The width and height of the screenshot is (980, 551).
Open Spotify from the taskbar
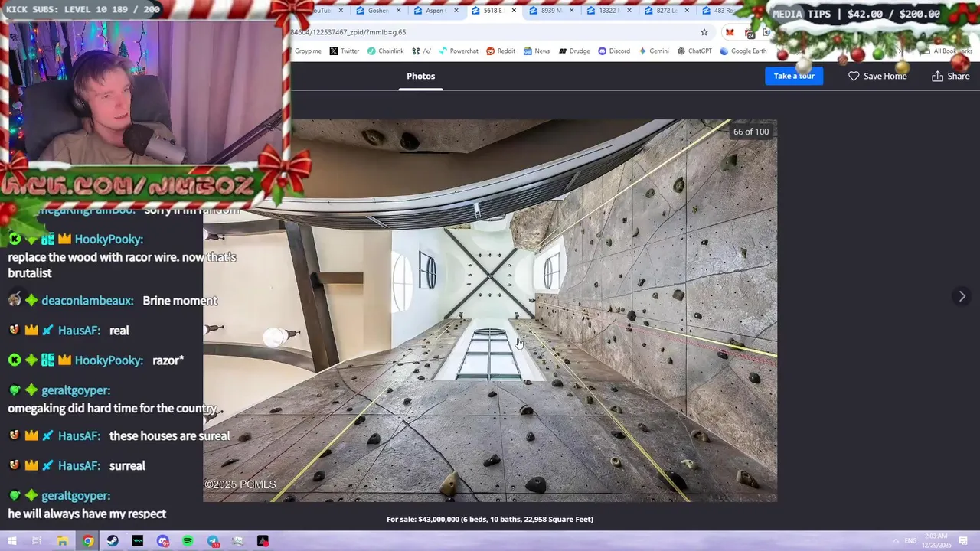pos(188,541)
